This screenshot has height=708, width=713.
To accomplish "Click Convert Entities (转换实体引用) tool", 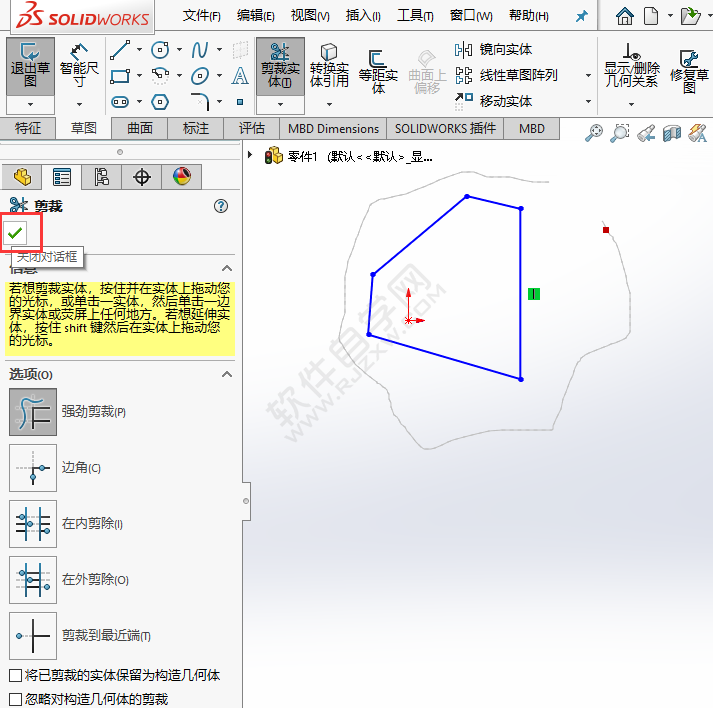I will coord(329,66).
